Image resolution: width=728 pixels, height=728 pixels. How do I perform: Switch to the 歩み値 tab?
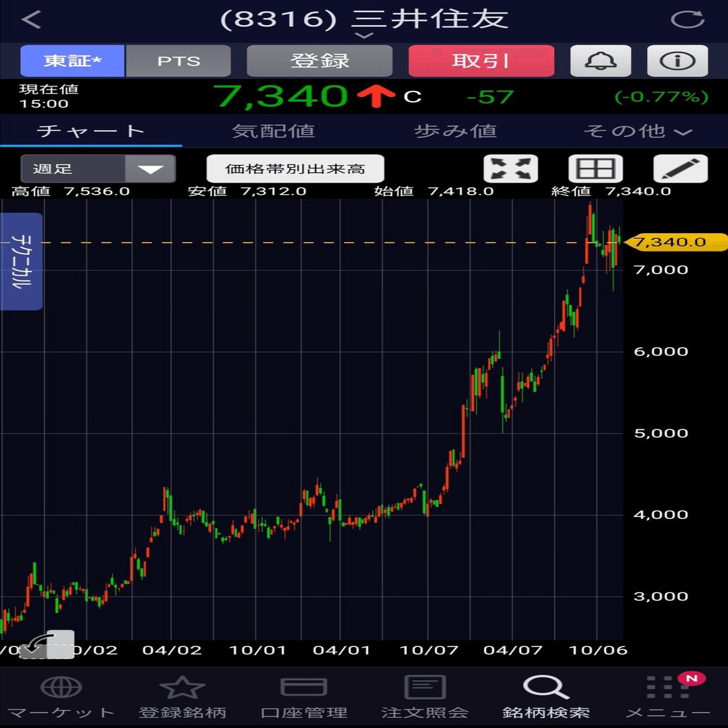(x=456, y=131)
